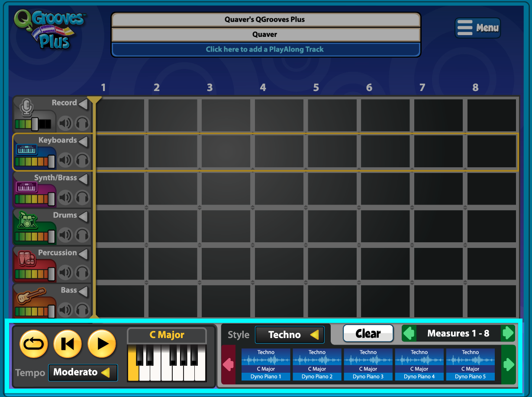Click the QGrooves Plus logo
This screenshot has width=532, height=397.
[49, 29]
